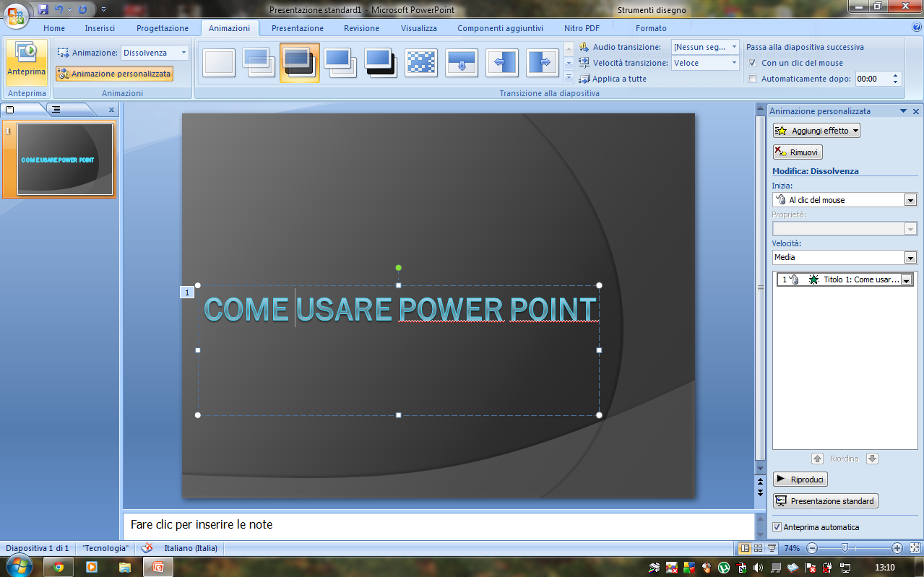Switch to the Home tab
The image size is (924, 577).
54,28
